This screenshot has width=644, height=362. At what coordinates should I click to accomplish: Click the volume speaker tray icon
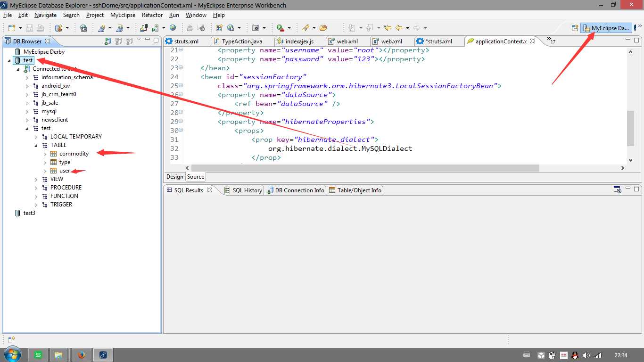click(x=586, y=355)
